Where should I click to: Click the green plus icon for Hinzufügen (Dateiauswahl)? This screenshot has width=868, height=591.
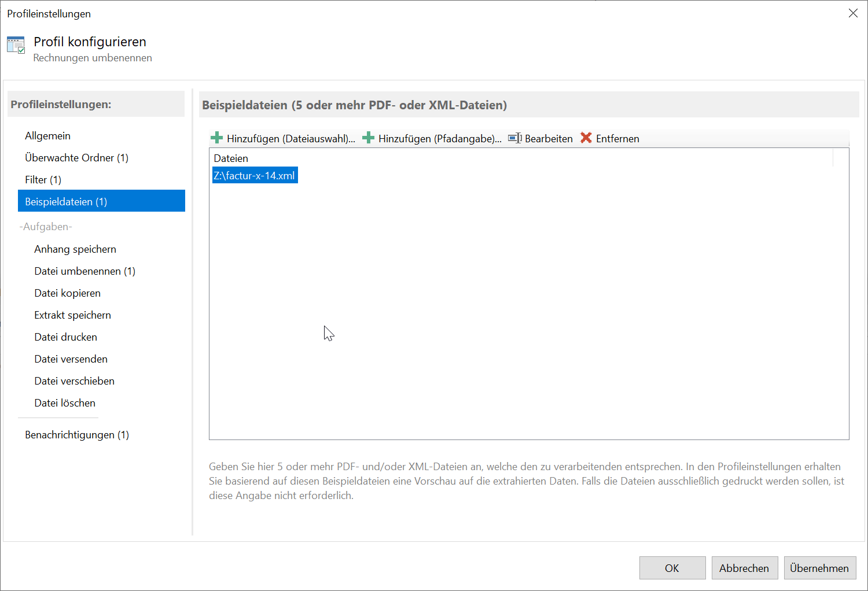pyautogui.click(x=216, y=138)
